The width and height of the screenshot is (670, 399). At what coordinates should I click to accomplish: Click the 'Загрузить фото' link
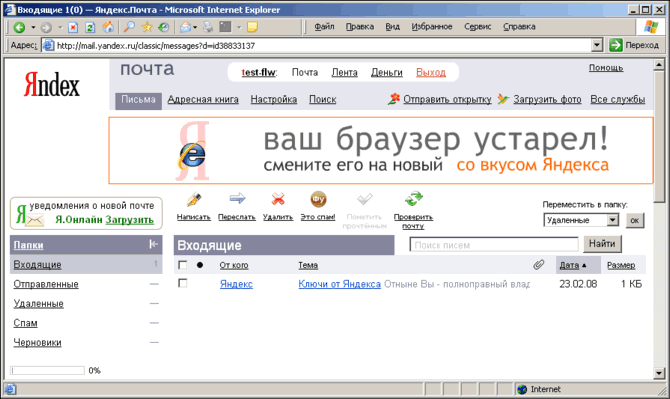tap(547, 100)
